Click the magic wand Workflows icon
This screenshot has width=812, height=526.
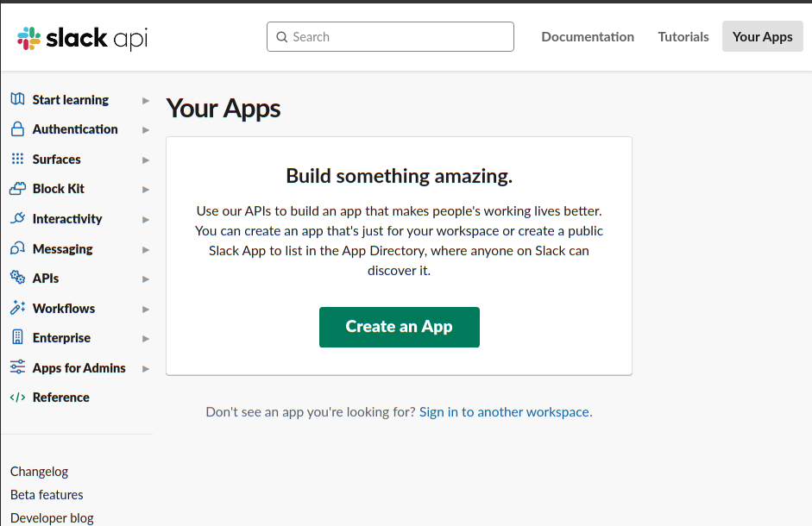(x=17, y=308)
